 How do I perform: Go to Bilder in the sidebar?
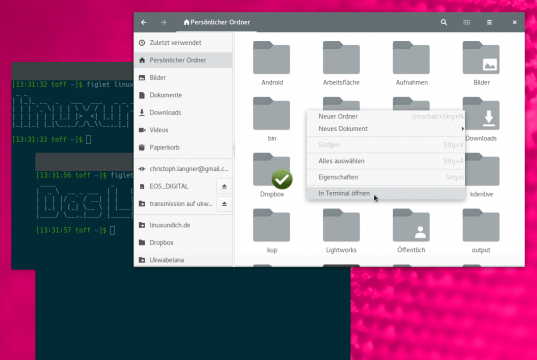coord(183,77)
